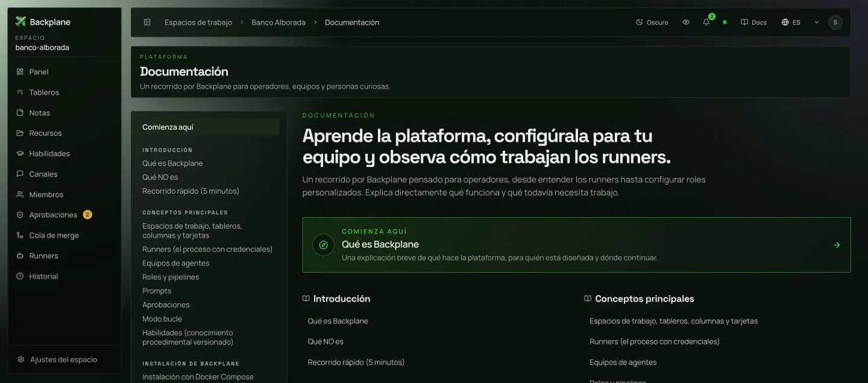Click the Backplane logo icon
The height and width of the screenshot is (383, 868).
20,22
